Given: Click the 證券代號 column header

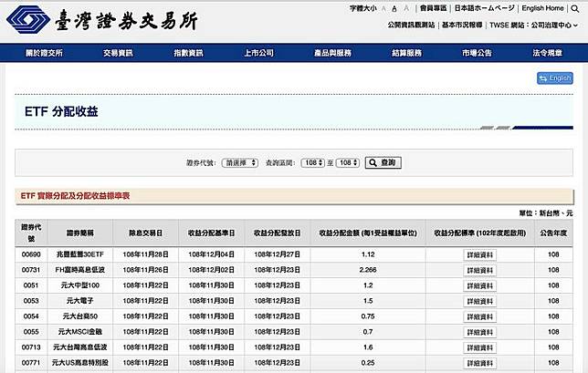Looking at the screenshot, I should pyautogui.click(x=31, y=233).
